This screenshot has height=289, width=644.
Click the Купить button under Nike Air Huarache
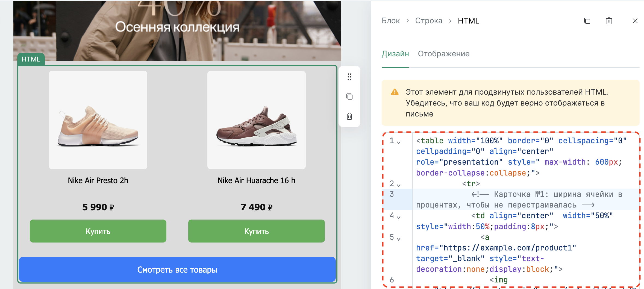click(257, 231)
